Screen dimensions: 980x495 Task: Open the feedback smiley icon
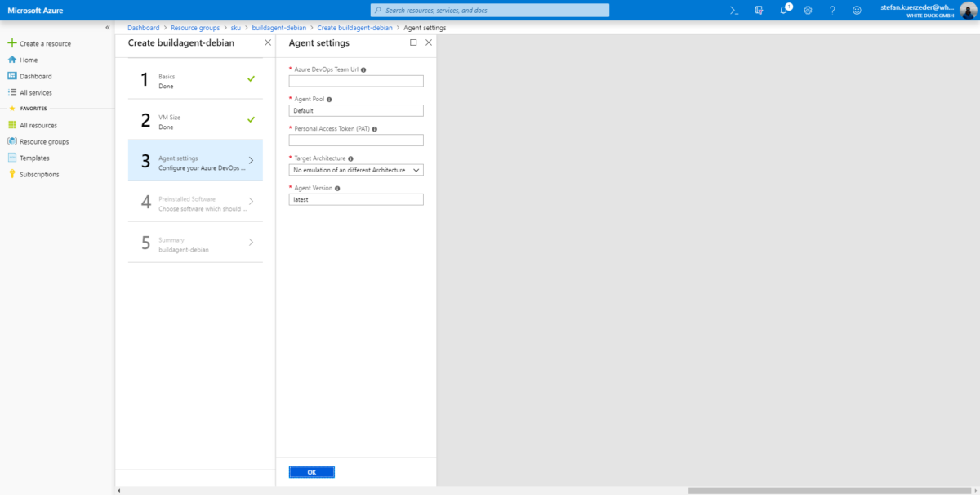click(857, 11)
